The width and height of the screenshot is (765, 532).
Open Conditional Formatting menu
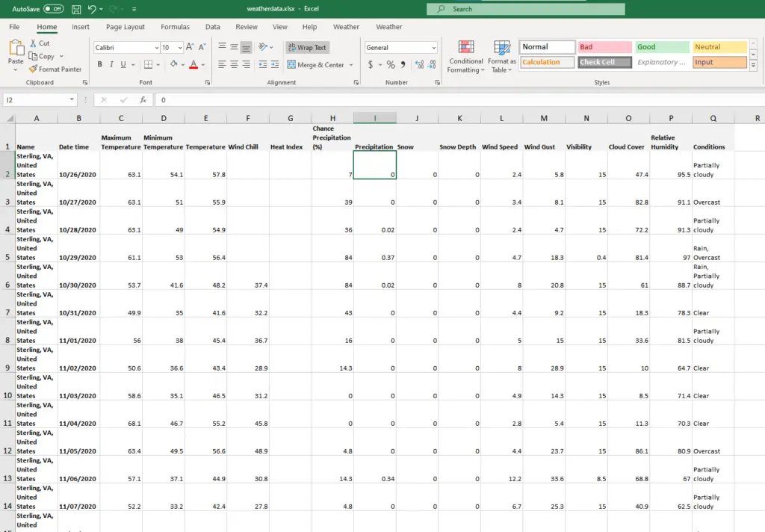[x=465, y=57]
